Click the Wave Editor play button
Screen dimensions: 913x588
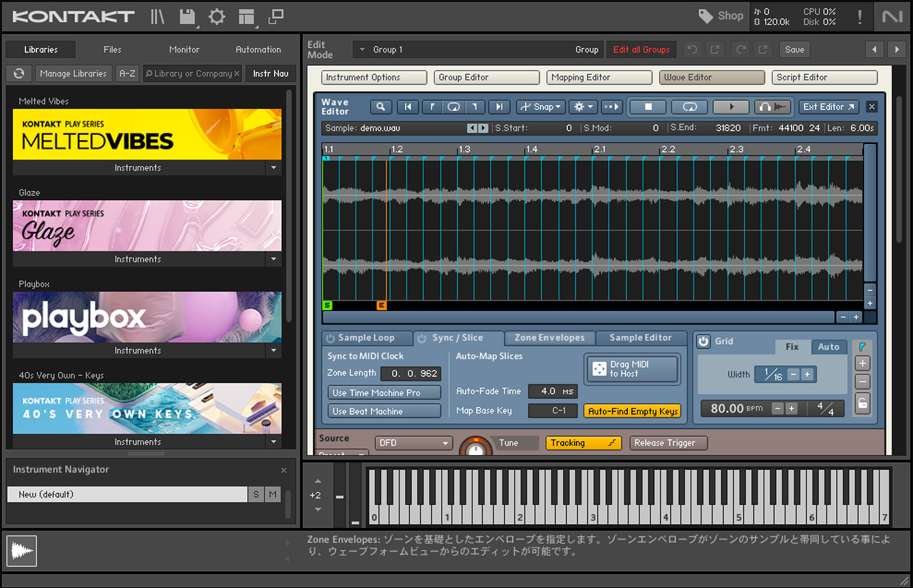pos(731,107)
